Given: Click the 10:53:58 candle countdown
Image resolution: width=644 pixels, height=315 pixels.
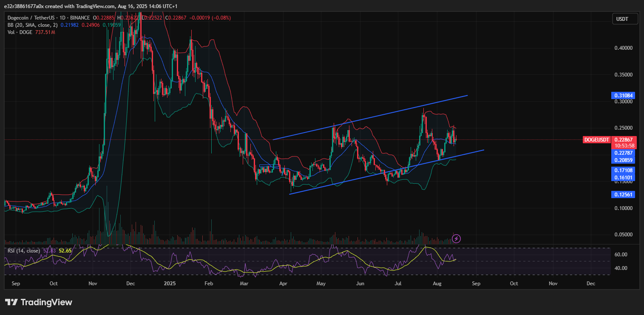Looking at the screenshot, I should [624, 146].
